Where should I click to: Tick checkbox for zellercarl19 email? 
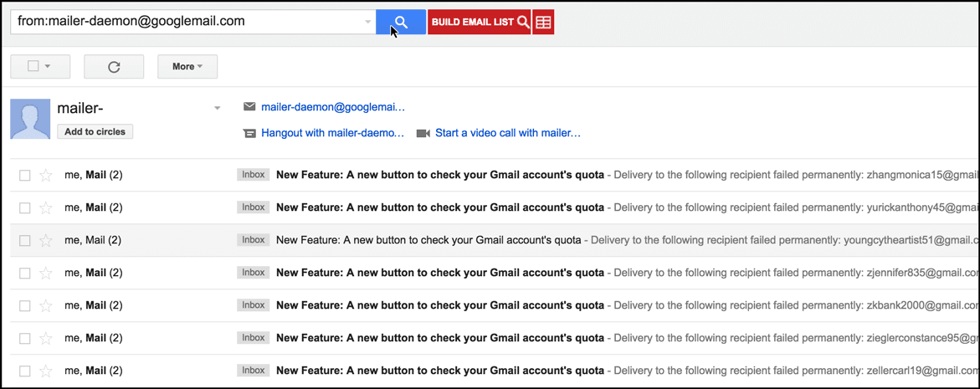25,371
